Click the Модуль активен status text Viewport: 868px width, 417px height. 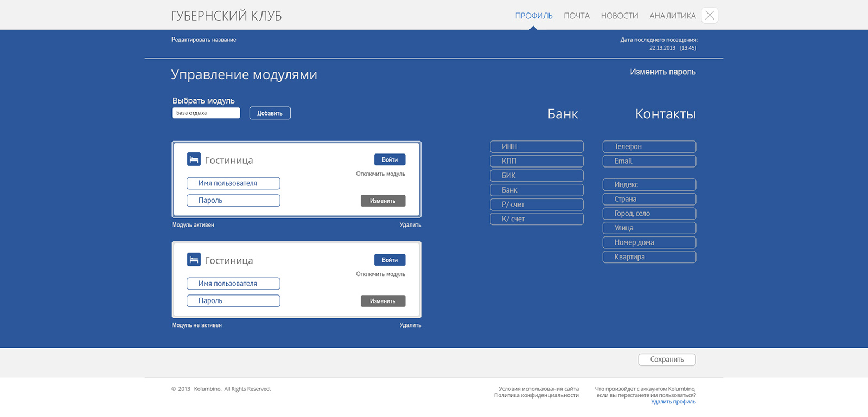[193, 225]
